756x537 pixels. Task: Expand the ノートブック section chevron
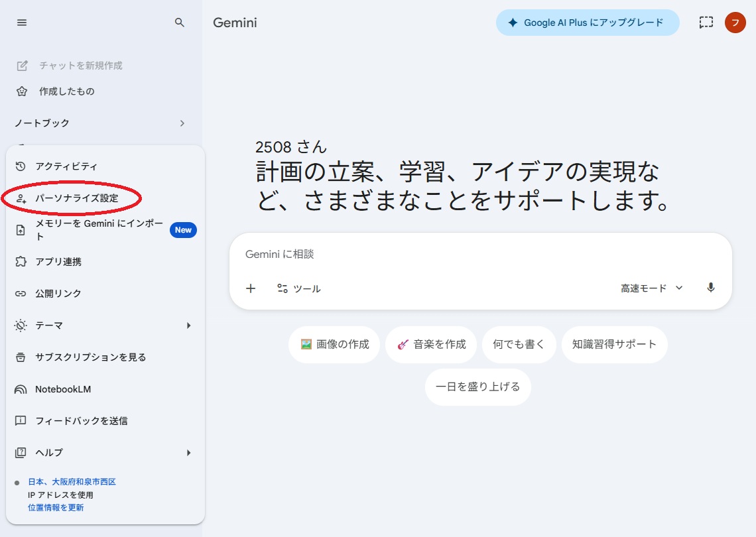(x=182, y=123)
